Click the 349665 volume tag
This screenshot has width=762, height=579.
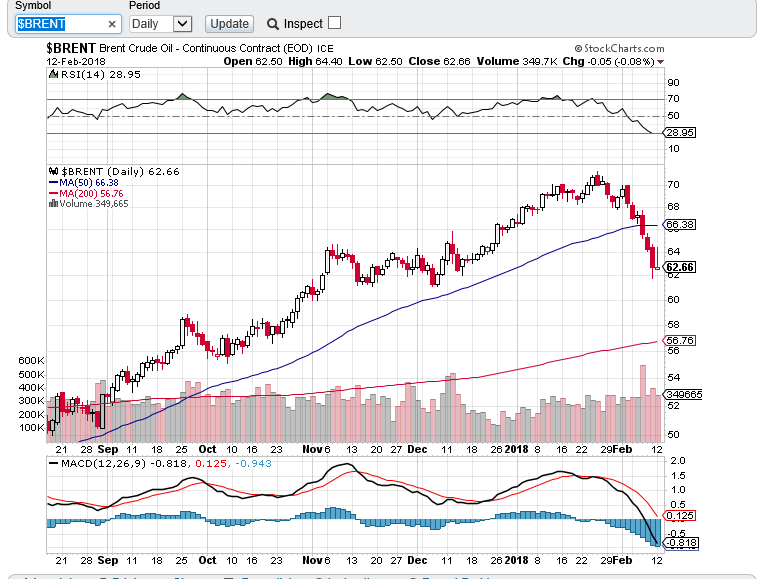[x=683, y=394]
